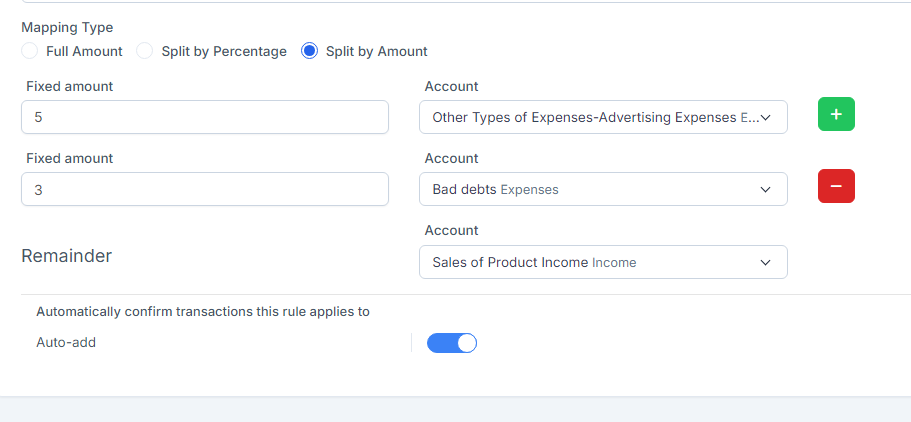911x422 pixels.
Task: Click the Remainder row label
Action: click(x=66, y=256)
